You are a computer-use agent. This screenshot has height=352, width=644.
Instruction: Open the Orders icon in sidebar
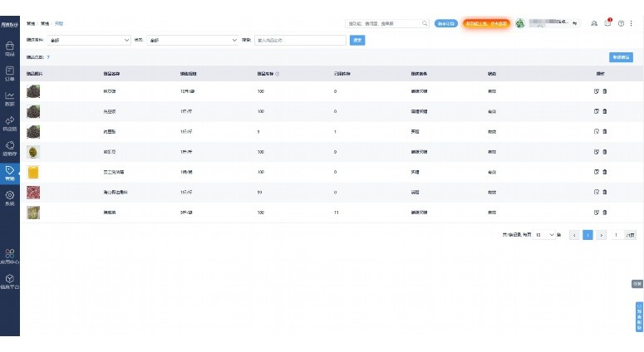click(9, 71)
